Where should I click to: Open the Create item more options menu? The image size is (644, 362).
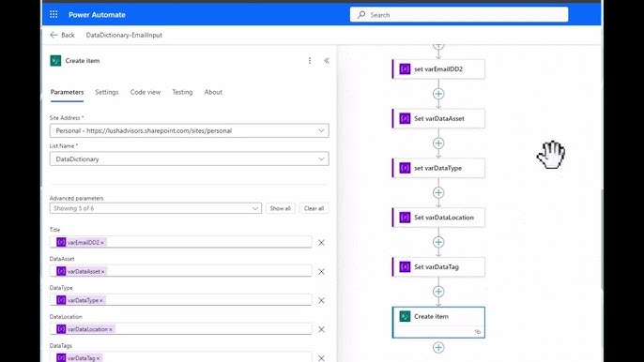pos(310,61)
